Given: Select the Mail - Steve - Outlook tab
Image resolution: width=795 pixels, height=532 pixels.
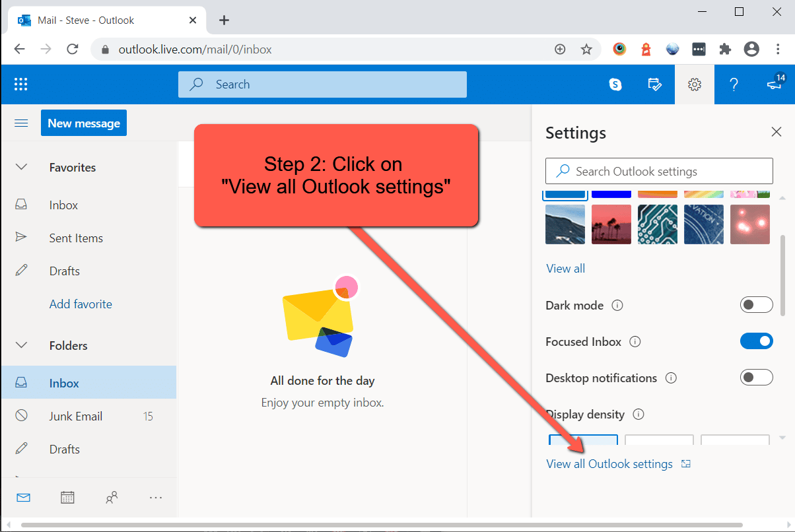Looking at the screenshot, I should pos(108,20).
